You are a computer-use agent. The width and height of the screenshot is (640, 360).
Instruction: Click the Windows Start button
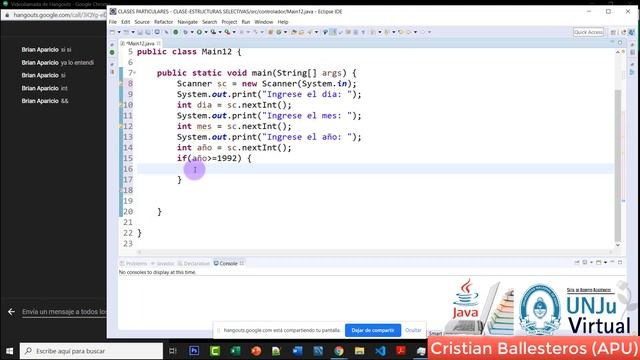coord(9,351)
